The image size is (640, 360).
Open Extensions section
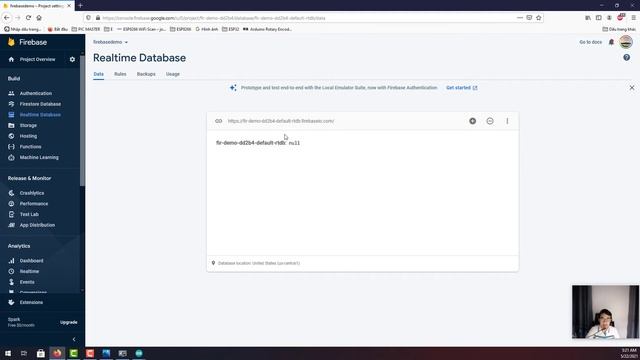[x=31, y=302]
